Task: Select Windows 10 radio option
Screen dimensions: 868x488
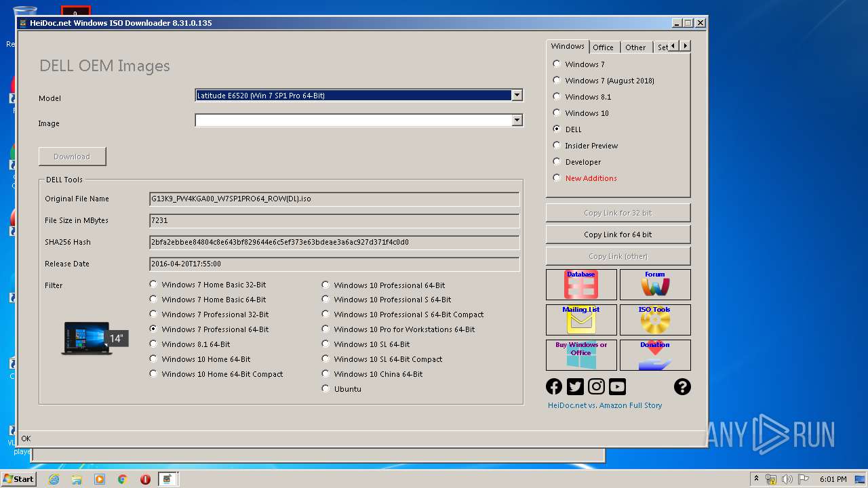Action: 580,113
